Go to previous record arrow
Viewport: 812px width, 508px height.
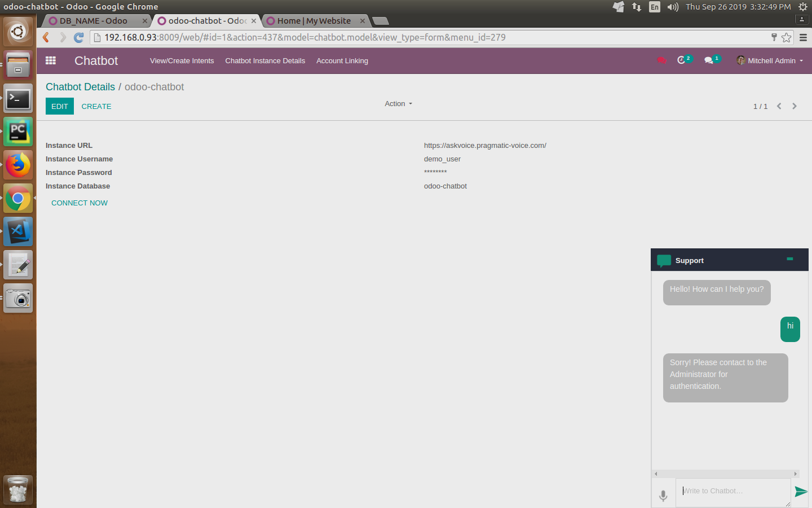click(x=779, y=106)
